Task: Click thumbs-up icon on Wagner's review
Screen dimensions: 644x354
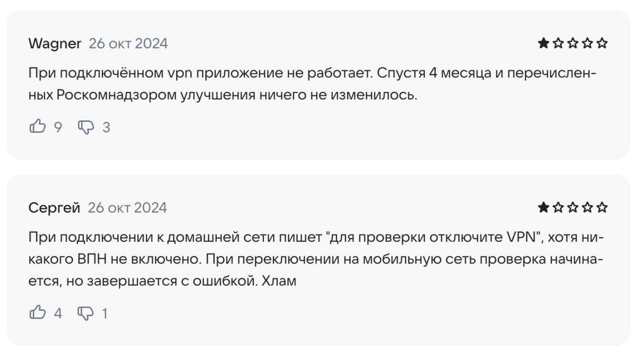Action: pyautogui.click(x=38, y=126)
